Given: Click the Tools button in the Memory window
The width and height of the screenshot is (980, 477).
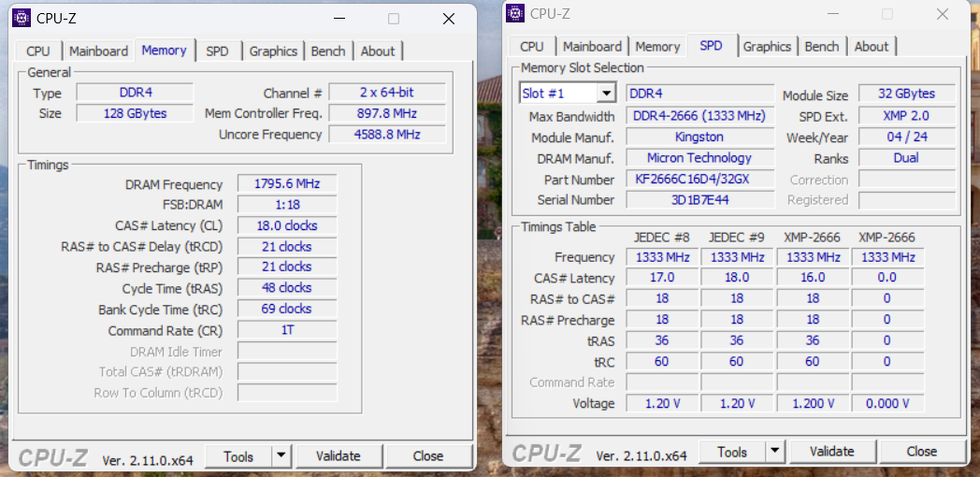Looking at the screenshot, I should tap(238, 456).
